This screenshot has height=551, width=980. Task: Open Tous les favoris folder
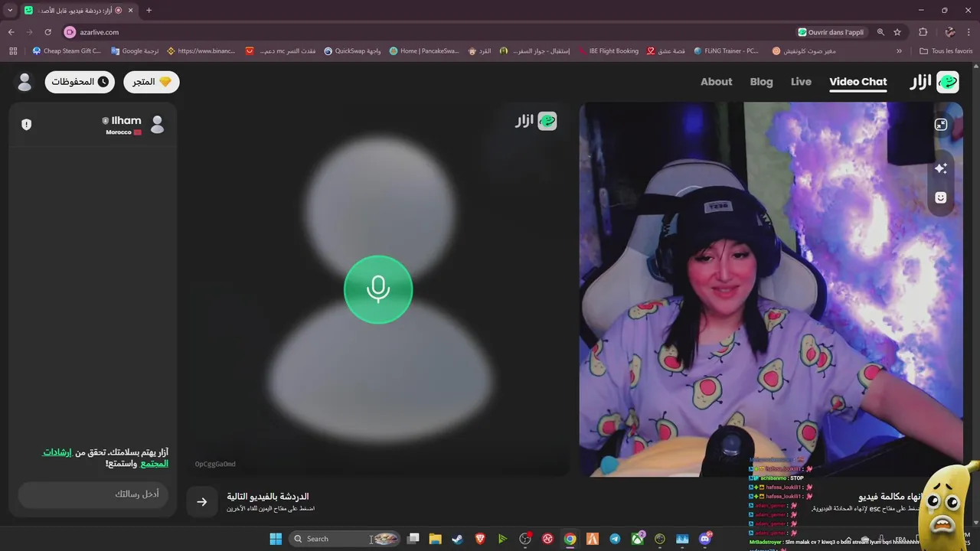click(946, 51)
